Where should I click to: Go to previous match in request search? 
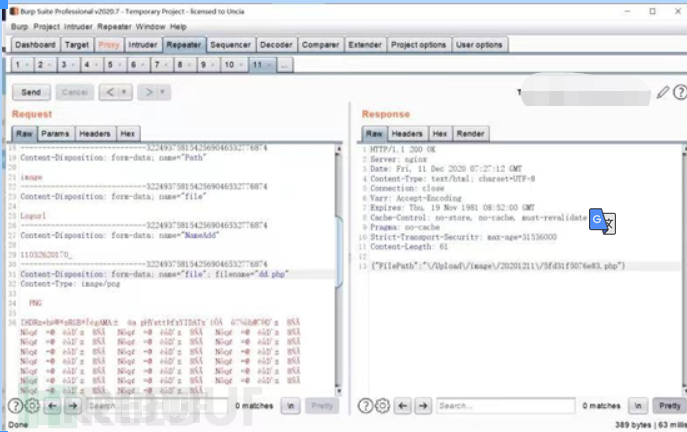tap(52, 406)
